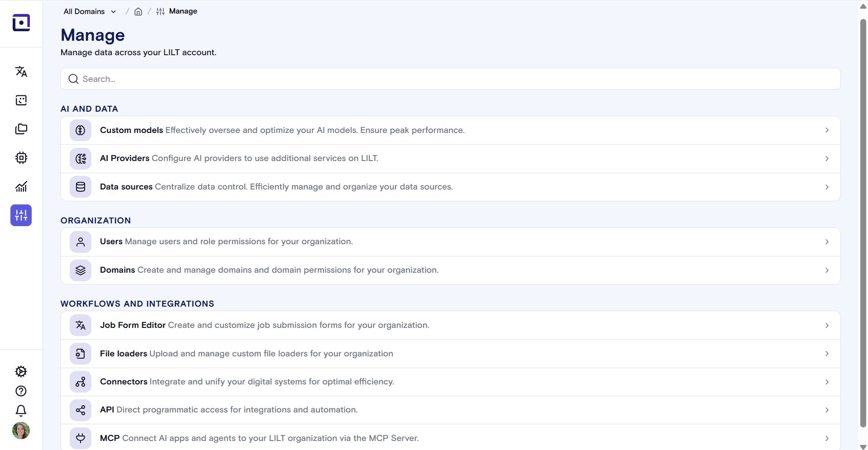This screenshot has height=450, width=868.
Task: Open the notifications bell icon
Action: pos(21,411)
